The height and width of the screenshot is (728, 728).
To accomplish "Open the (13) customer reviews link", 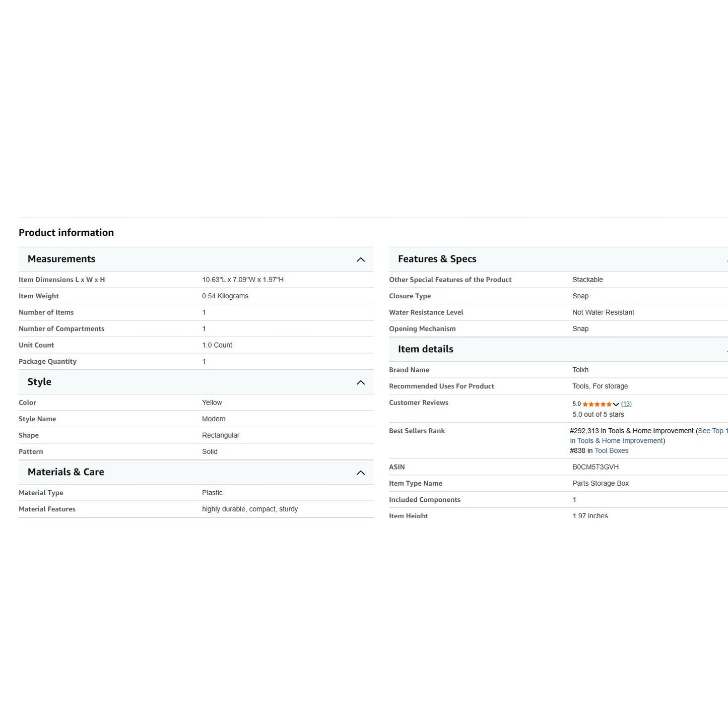I will (626, 404).
